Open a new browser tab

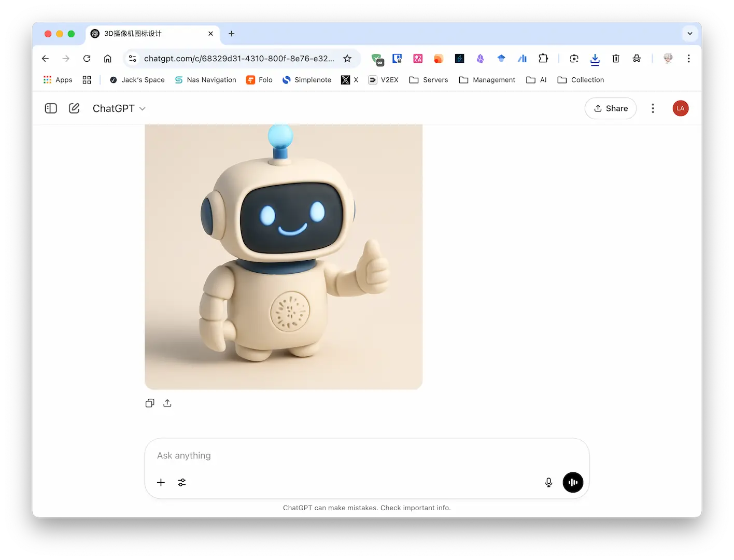pos(232,34)
